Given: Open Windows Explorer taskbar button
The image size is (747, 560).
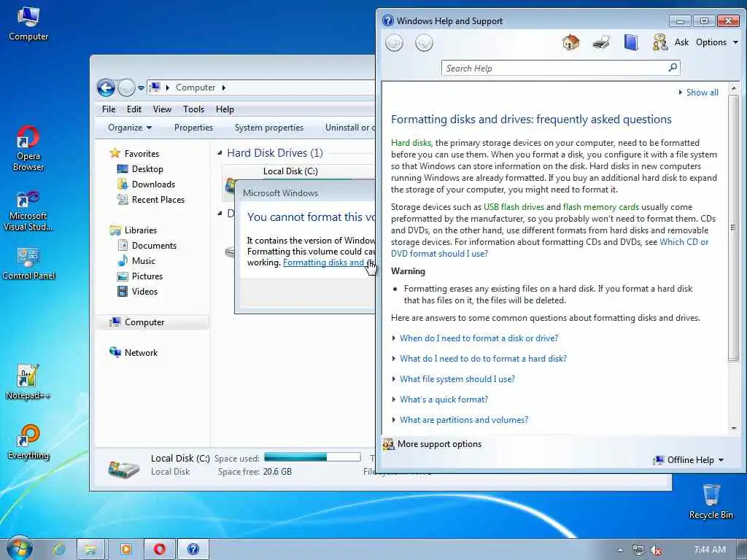Looking at the screenshot, I should pos(91,549).
